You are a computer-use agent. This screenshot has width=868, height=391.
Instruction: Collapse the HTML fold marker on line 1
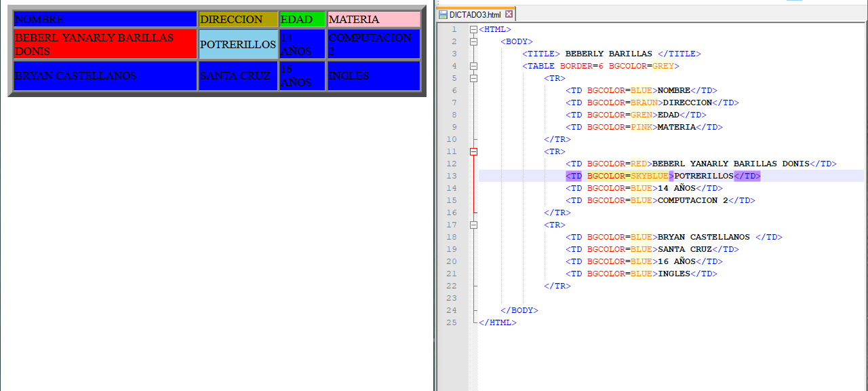click(473, 29)
